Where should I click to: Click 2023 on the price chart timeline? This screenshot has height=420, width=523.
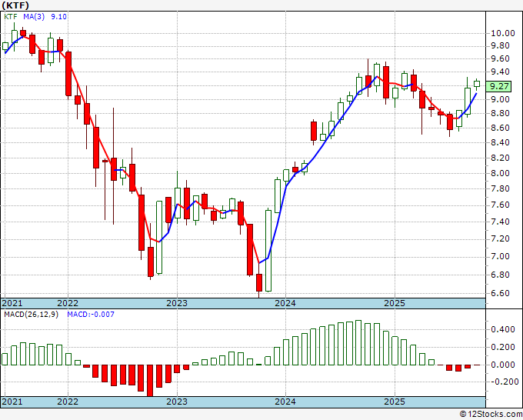(177, 303)
